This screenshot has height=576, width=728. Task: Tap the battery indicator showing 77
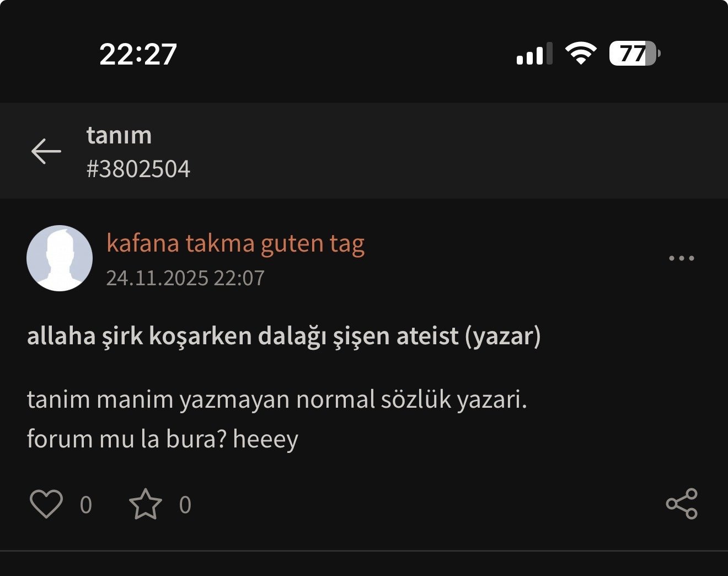point(635,54)
